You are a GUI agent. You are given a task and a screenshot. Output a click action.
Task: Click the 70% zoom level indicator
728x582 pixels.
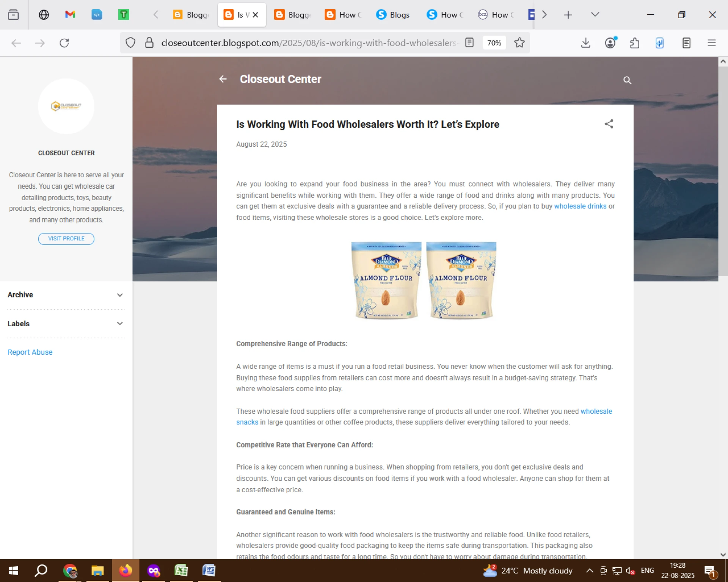coord(494,43)
